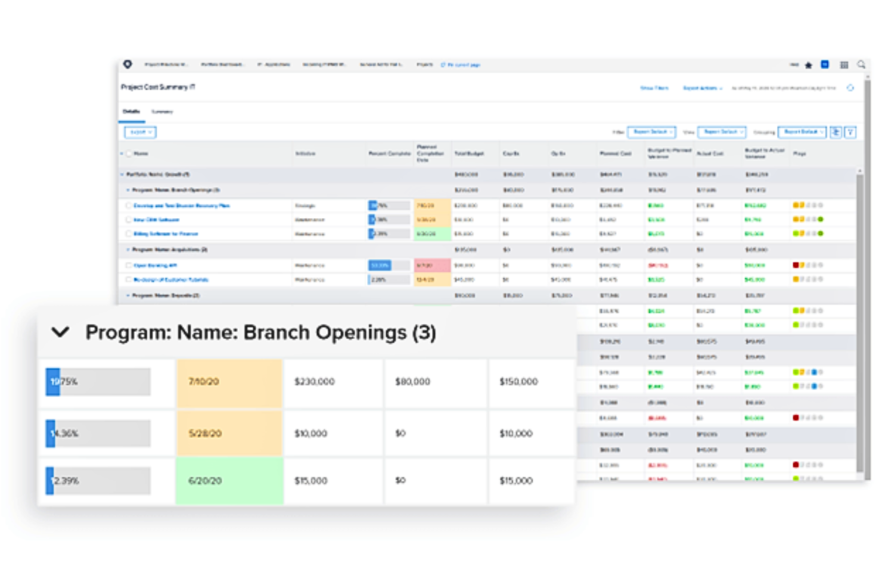This screenshot has width=882, height=588.
Task: Click the orange 7/10/20 date cell in zoomed panel
Action: pyautogui.click(x=229, y=383)
